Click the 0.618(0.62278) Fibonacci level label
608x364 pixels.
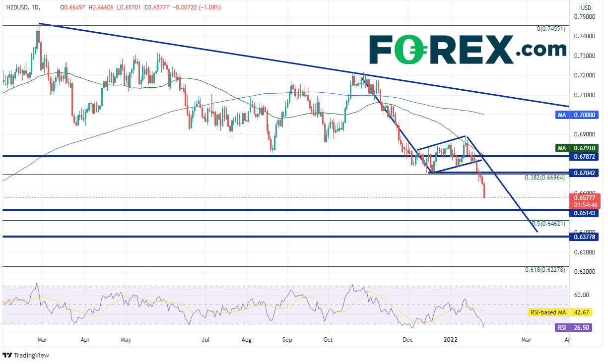(x=545, y=270)
